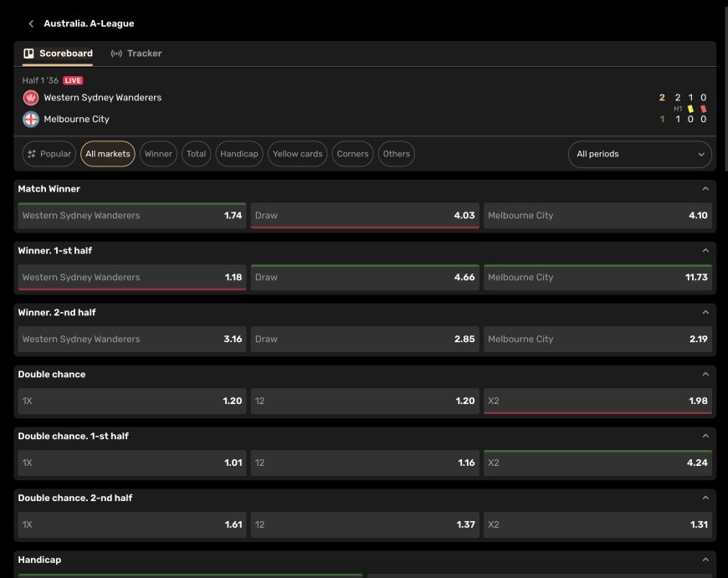Choose first half Double chance X2 4.24
The height and width of the screenshot is (578, 728).
[x=597, y=463]
